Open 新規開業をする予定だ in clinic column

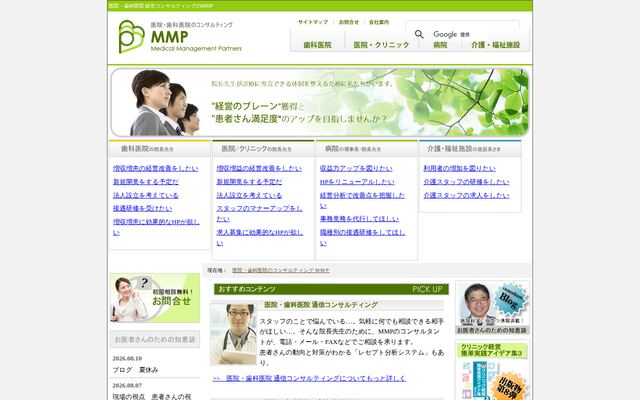[249, 182]
